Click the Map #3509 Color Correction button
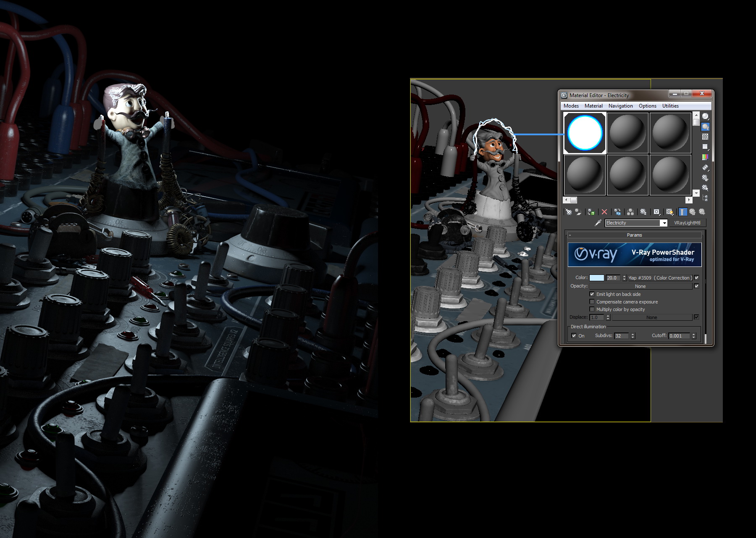 (660, 278)
